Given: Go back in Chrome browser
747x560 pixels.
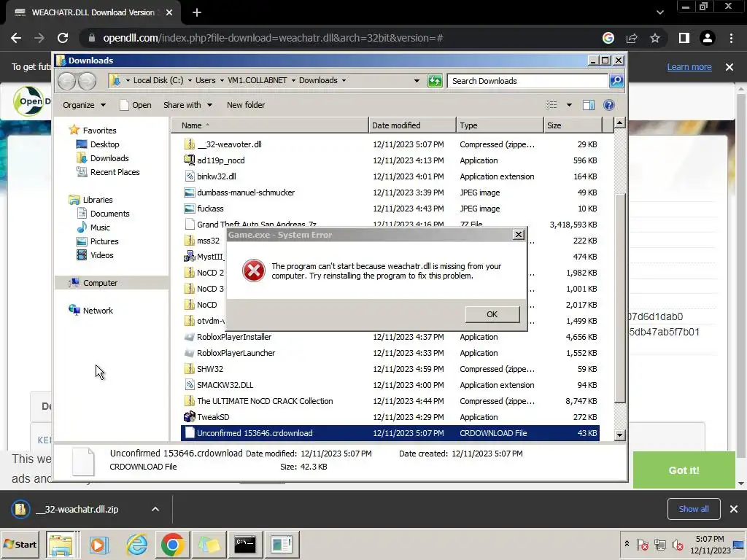Looking at the screenshot, I should click(16, 38).
